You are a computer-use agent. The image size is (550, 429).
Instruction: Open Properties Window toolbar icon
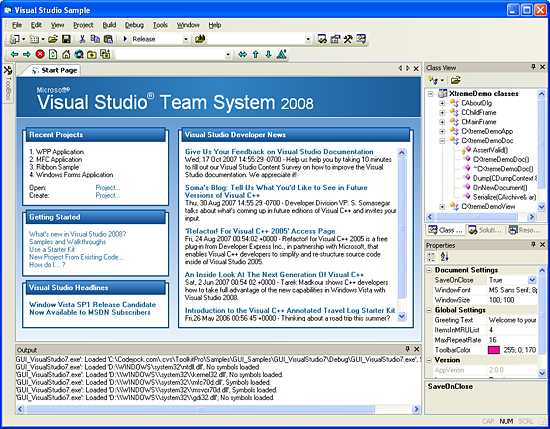coord(335,39)
